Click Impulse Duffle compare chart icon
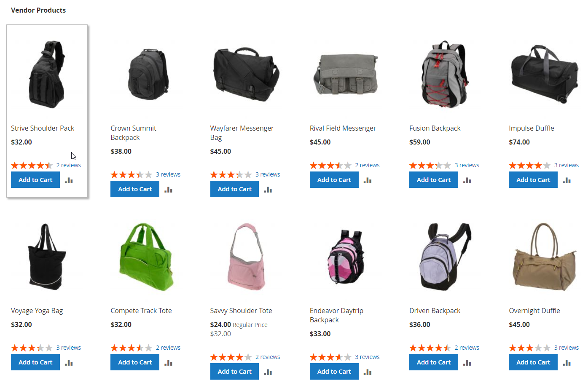Screen dimensions: 588x383 (x=567, y=180)
